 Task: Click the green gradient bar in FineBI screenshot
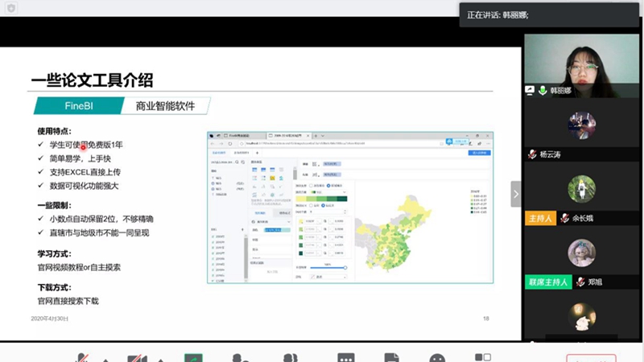321,199
